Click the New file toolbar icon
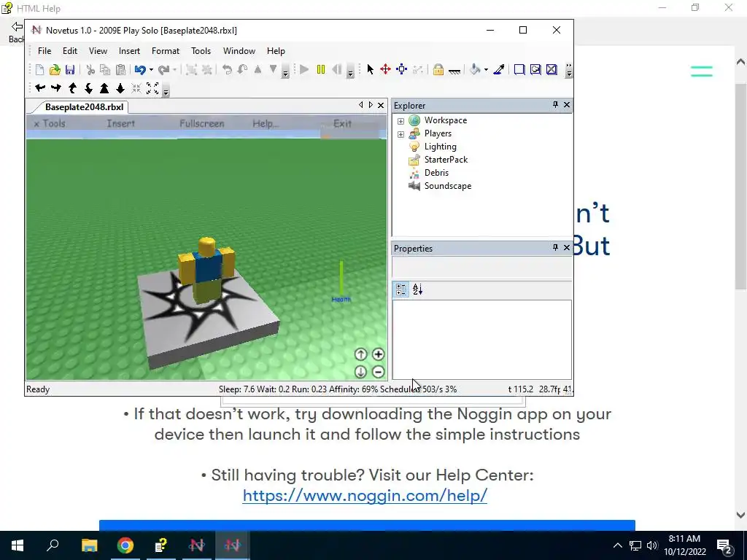747x560 pixels. click(x=39, y=70)
